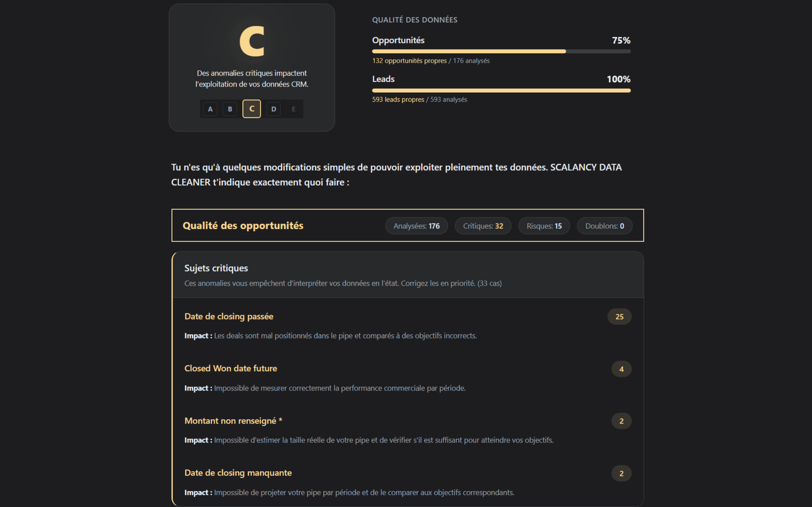Click the Doublons: 0 pill
Image resolution: width=812 pixels, height=507 pixels.
tap(605, 226)
